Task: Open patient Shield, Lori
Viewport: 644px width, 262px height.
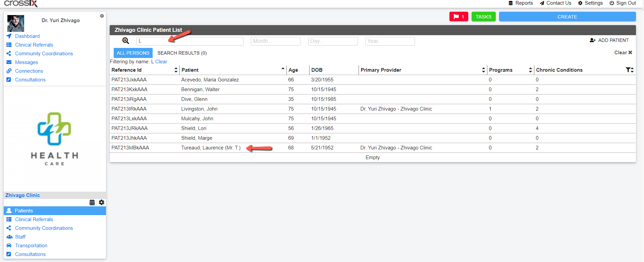Action: [x=194, y=128]
